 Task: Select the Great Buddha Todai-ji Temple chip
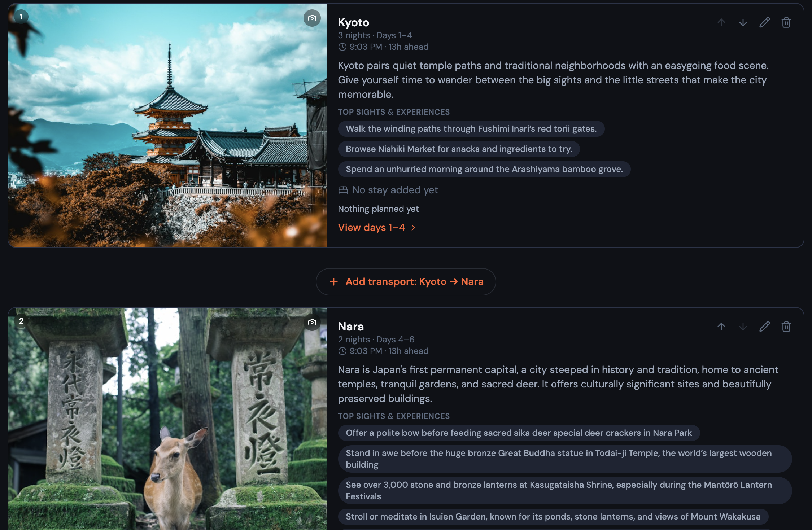565,459
